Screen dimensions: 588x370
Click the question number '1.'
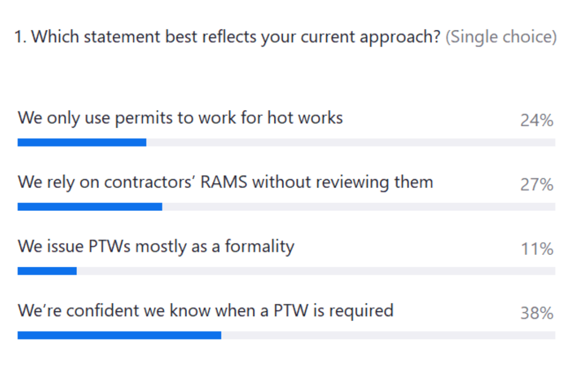(21, 38)
